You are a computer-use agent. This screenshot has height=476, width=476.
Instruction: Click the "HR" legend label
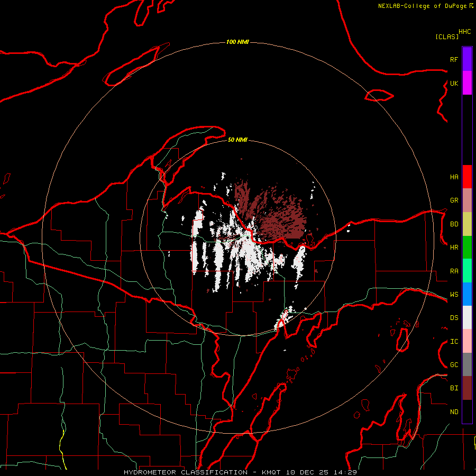click(x=454, y=248)
